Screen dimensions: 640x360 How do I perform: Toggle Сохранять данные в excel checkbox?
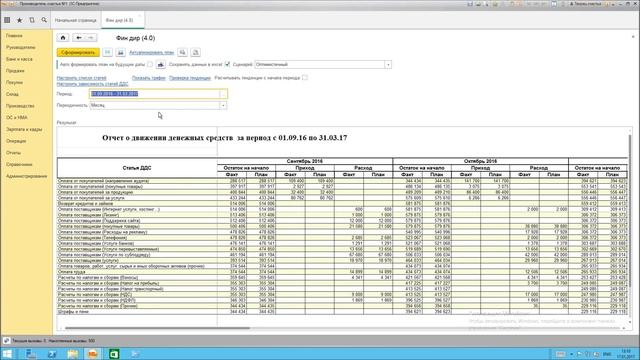pos(227,64)
